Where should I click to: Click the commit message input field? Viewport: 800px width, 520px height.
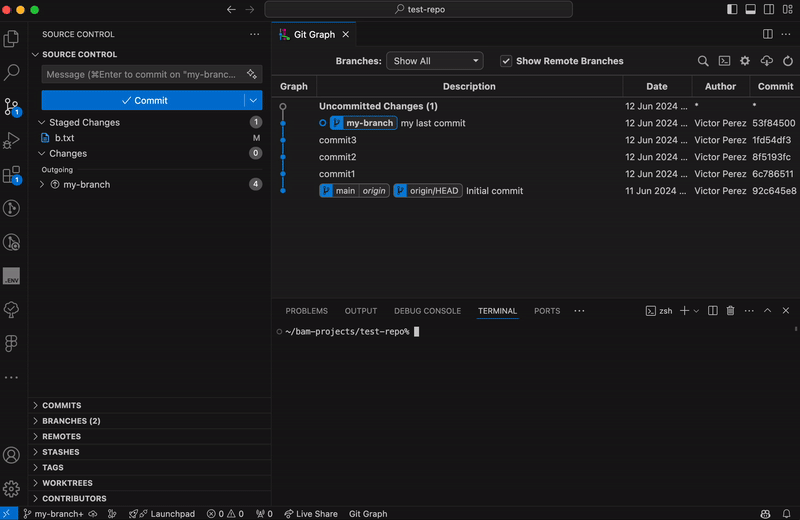tap(138, 74)
